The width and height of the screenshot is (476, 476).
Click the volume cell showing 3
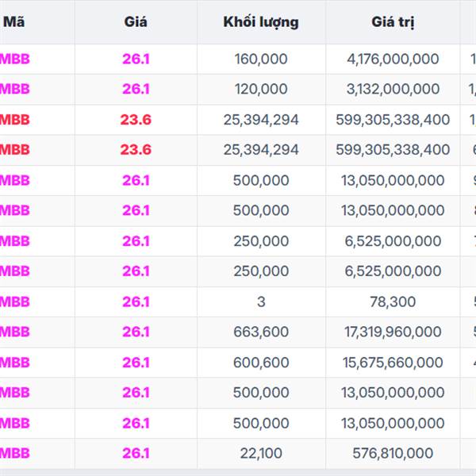tap(261, 301)
